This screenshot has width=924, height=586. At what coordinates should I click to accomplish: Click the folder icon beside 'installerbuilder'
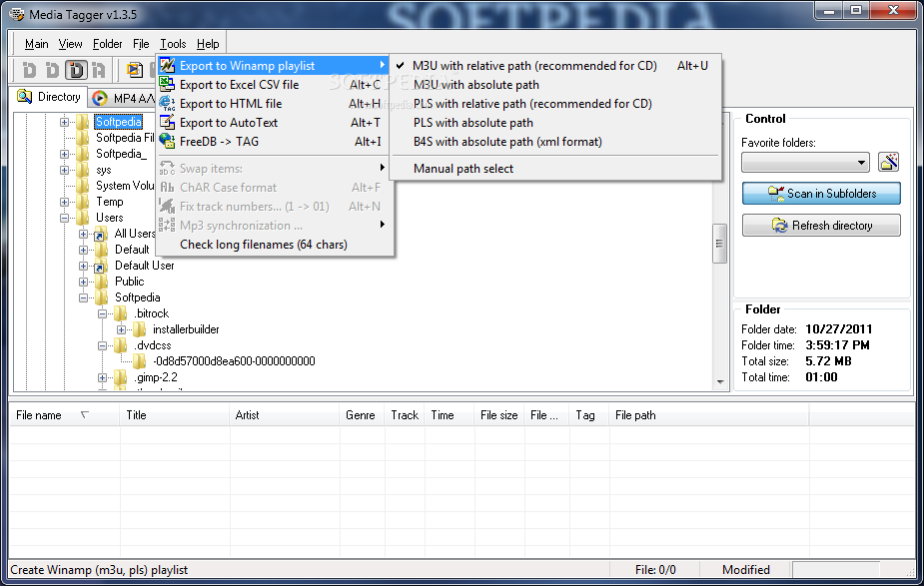139,329
